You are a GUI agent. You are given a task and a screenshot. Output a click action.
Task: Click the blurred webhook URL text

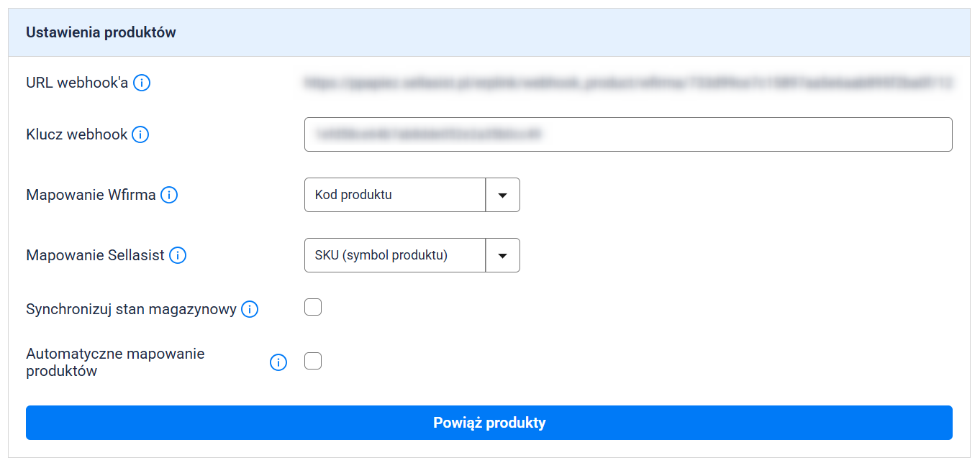tap(628, 83)
